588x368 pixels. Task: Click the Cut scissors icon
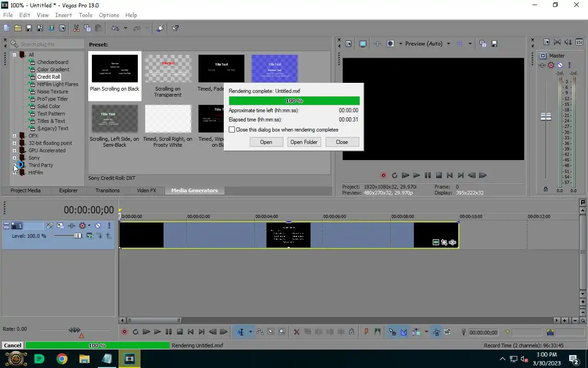[x=76, y=28]
